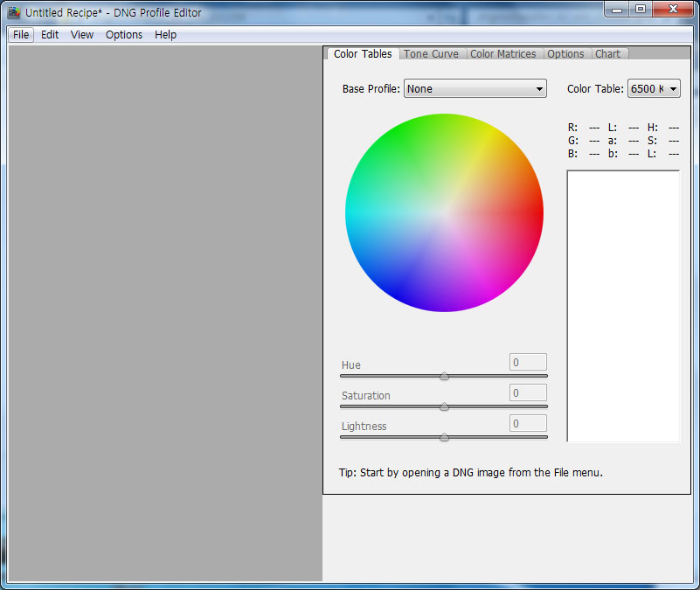Switch to the Chart tab

point(607,54)
